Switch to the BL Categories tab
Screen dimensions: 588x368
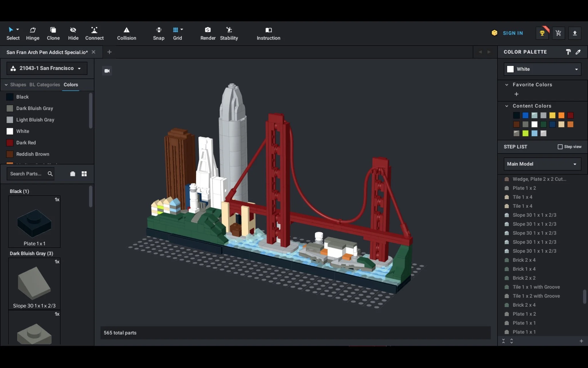point(45,85)
